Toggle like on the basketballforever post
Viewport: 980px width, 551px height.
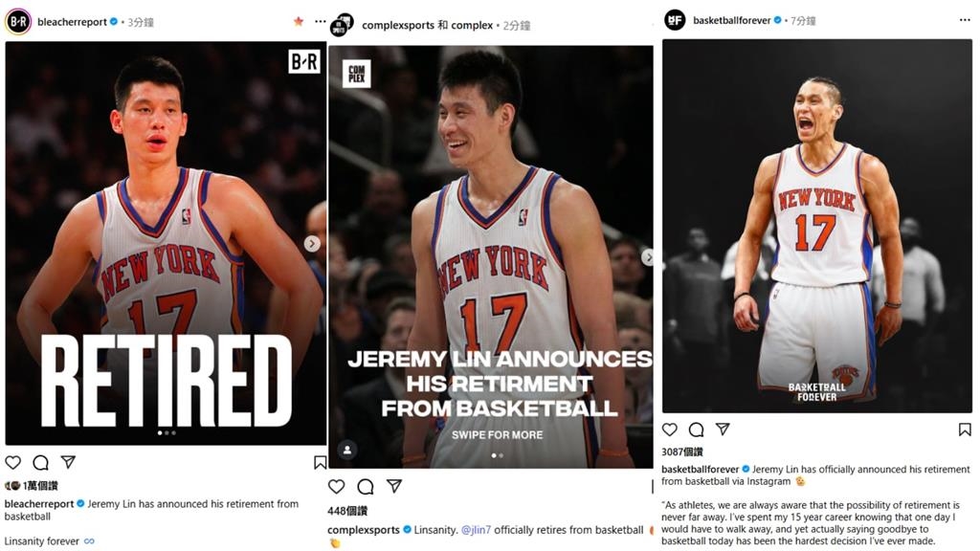(670, 430)
